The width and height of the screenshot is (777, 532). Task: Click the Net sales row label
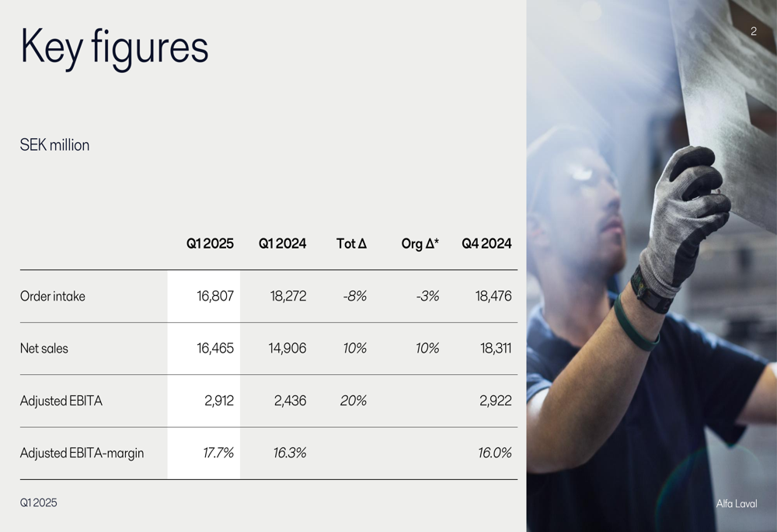[44, 349]
